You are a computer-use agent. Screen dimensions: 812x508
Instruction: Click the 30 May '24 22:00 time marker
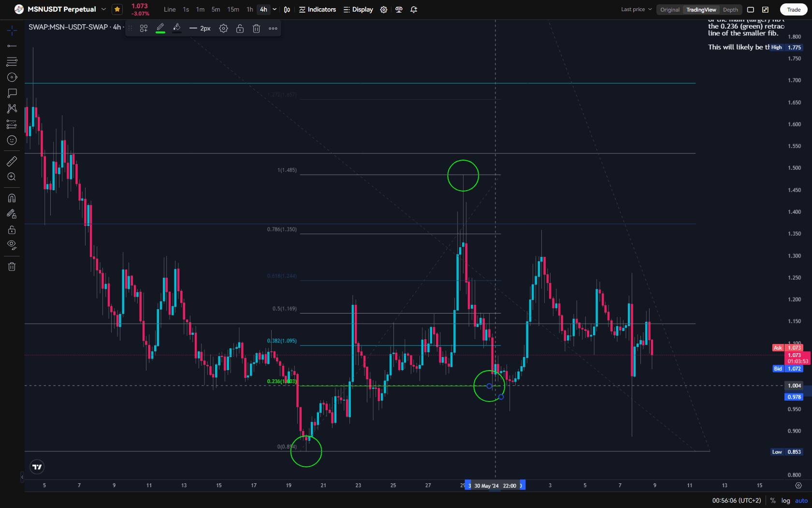pos(495,486)
